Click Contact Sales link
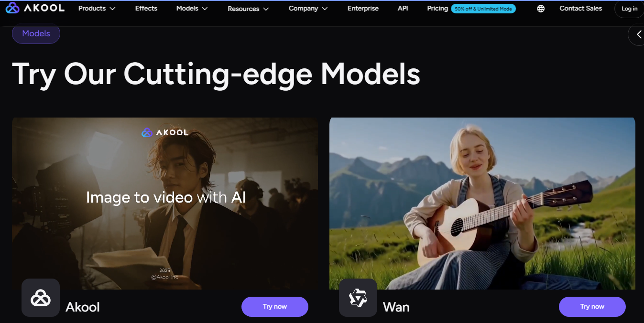The width and height of the screenshot is (644, 323). [x=581, y=9]
